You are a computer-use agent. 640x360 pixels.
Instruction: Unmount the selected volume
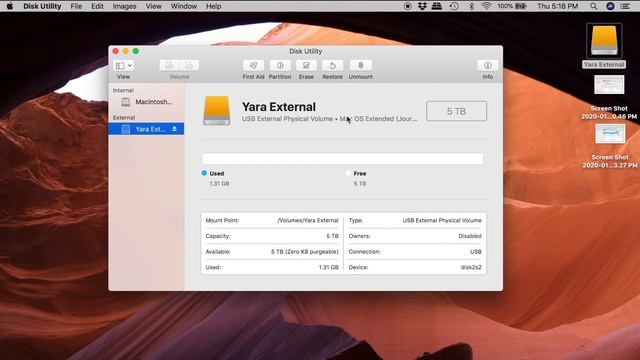pyautogui.click(x=360, y=65)
